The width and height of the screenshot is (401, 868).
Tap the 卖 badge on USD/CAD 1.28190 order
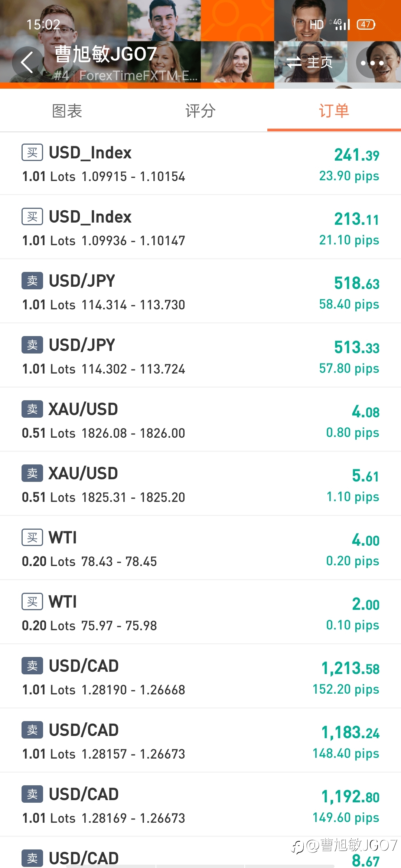[x=32, y=666]
